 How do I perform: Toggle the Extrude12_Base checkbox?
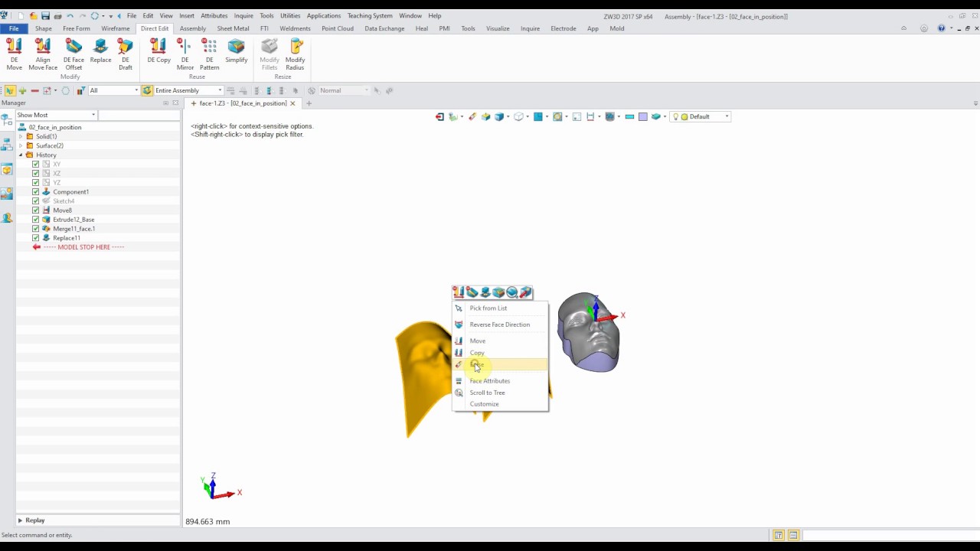point(35,220)
